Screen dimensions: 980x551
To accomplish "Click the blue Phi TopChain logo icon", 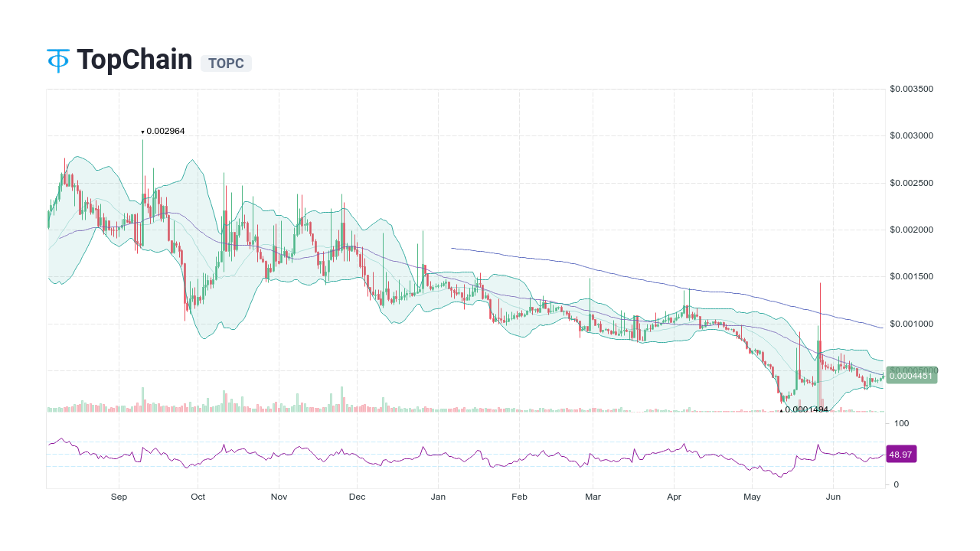I will coord(57,60).
